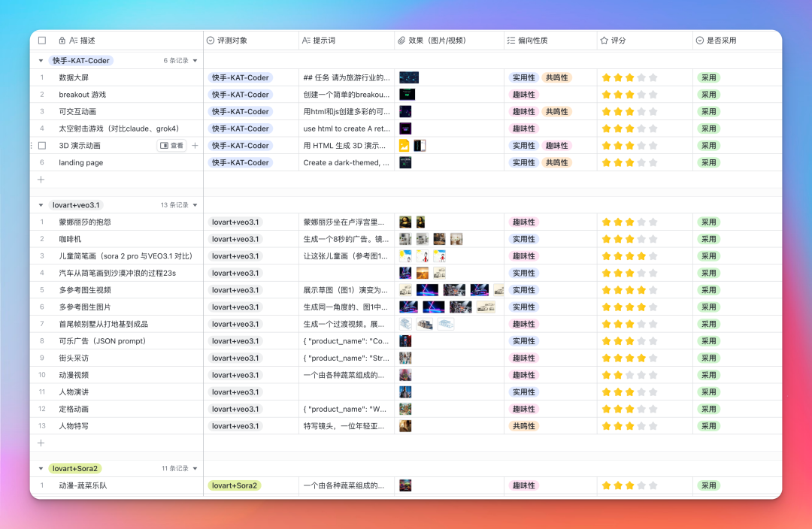Image resolution: width=812 pixels, height=529 pixels.
Task: Add a new record below 人物特写 row
Action: (x=41, y=443)
